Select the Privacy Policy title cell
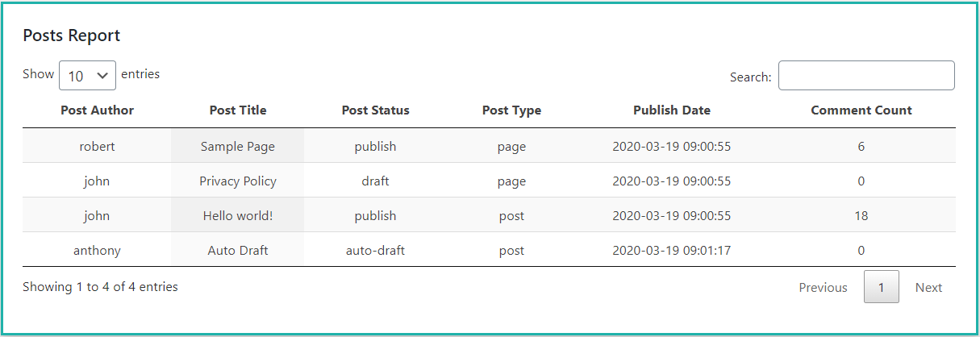Screen dimensions: 980x337 tap(238, 181)
